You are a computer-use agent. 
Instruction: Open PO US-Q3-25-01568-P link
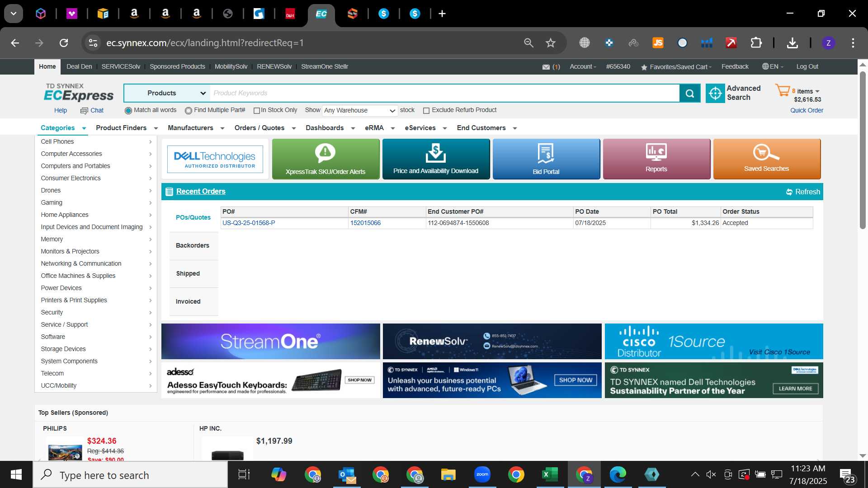pyautogui.click(x=249, y=223)
